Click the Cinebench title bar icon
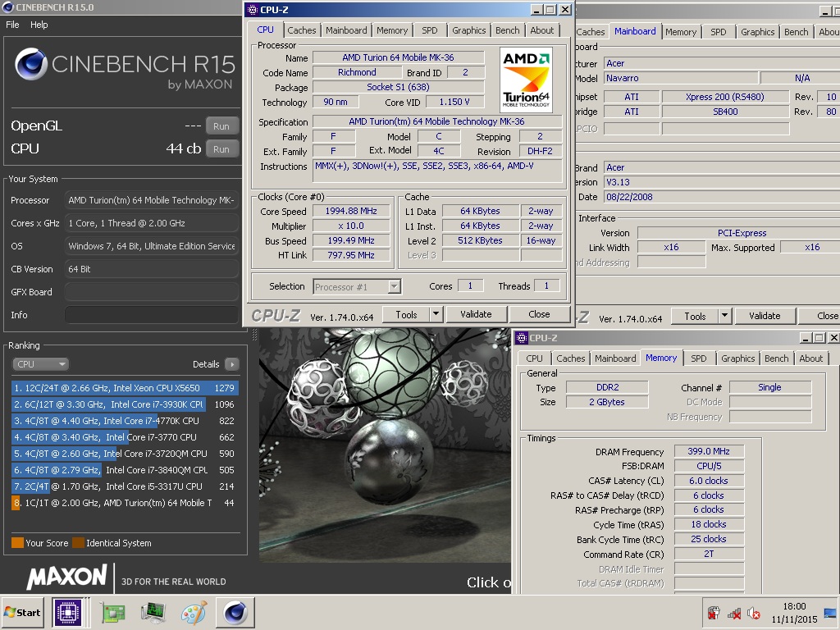The height and width of the screenshot is (630, 840). 7,7
